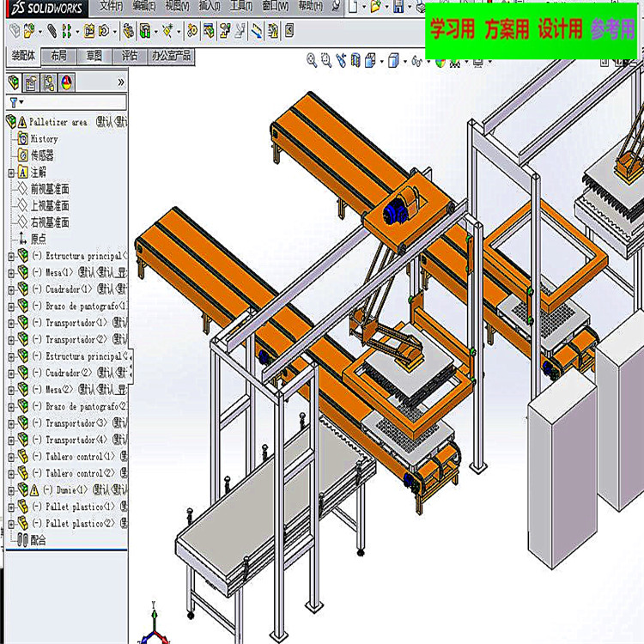Select the 装配体 (Assembly) tab

point(23,57)
